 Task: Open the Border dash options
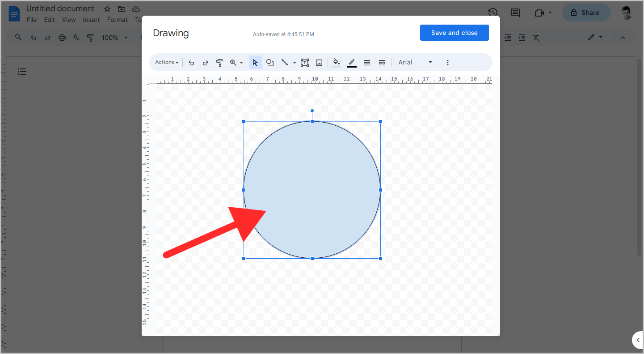(382, 62)
